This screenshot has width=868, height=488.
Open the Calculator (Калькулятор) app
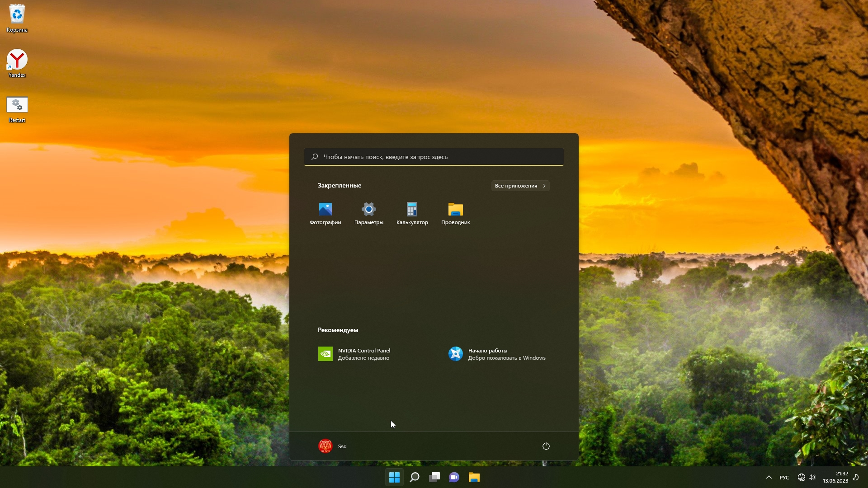click(412, 213)
